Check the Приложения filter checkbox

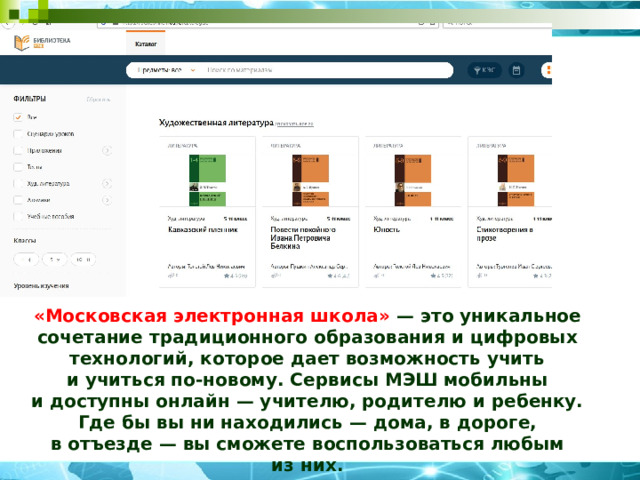coord(18,151)
